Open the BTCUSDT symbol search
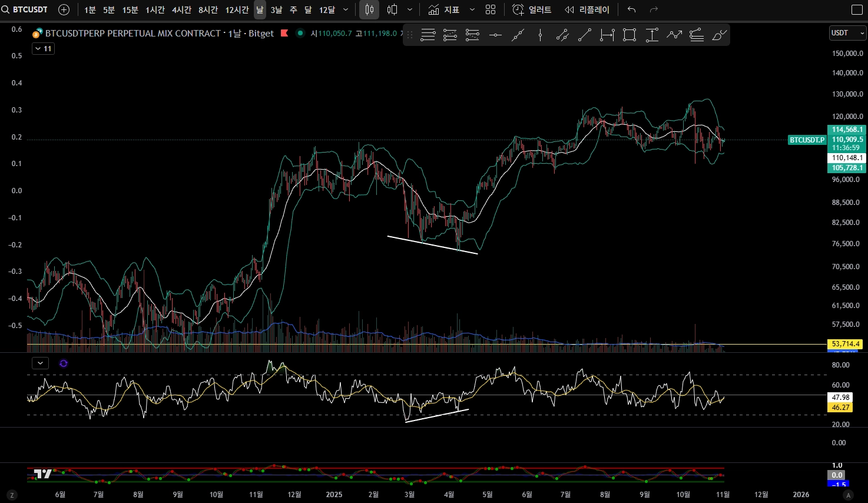This screenshot has width=868, height=503. coord(25,9)
